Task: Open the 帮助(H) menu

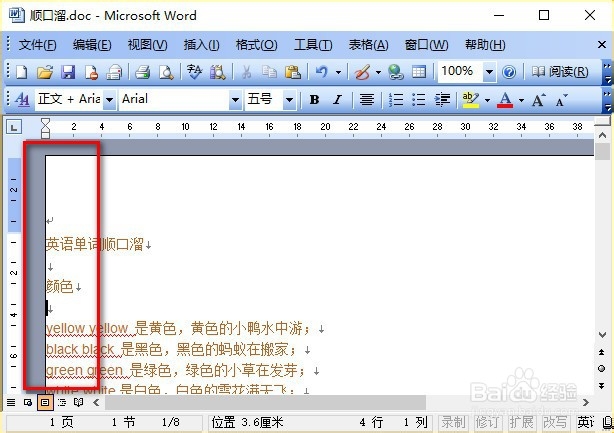Action: pyautogui.click(x=485, y=45)
